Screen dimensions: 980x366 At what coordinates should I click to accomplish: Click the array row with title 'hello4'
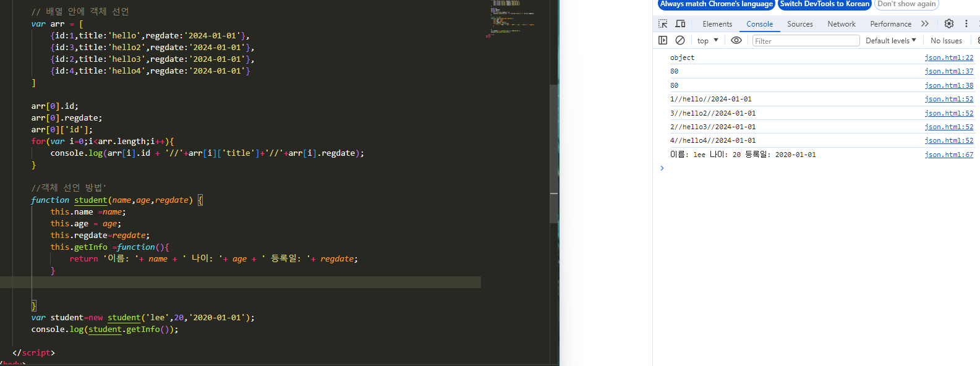(x=150, y=71)
